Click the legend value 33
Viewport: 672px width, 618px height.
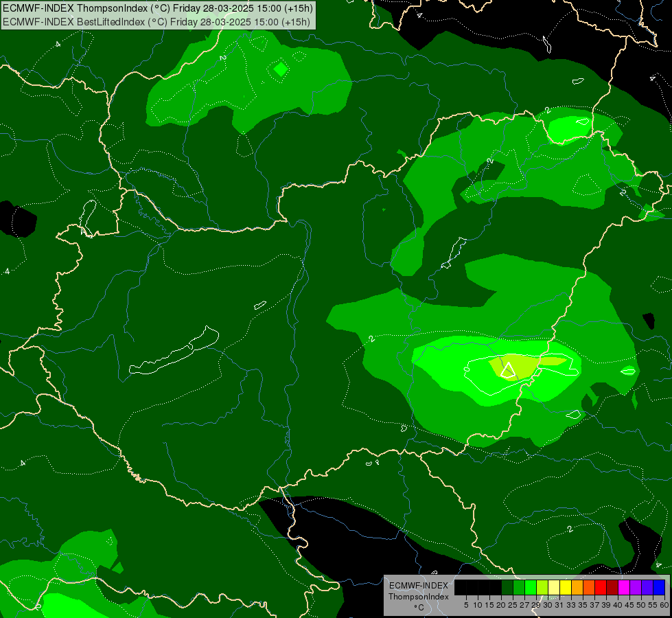571,605
